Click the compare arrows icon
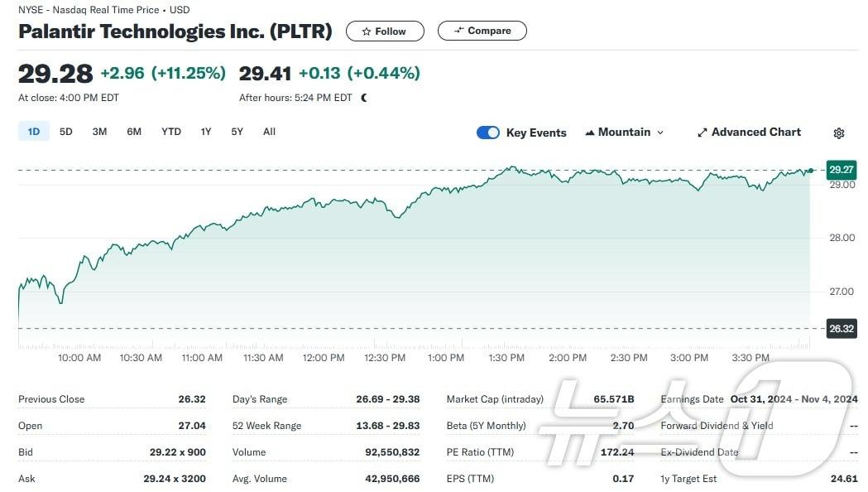Viewport: 868px width, 492px height. pos(458,31)
